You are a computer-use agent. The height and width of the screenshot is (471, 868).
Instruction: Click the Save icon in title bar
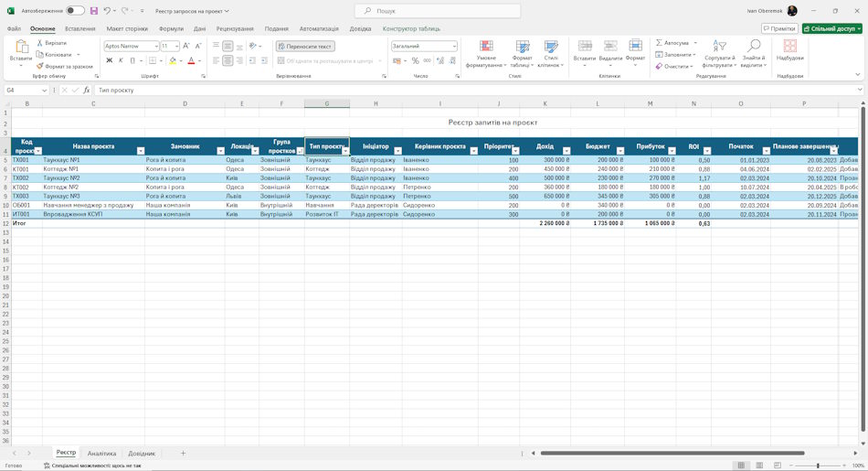pyautogui.click(x=93, y=11)
